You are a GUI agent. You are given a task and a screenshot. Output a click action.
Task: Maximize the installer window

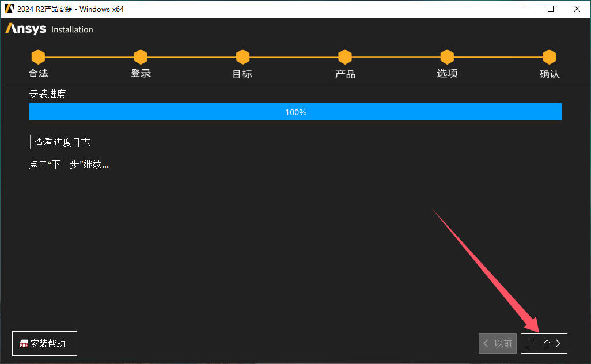(551, 9)
